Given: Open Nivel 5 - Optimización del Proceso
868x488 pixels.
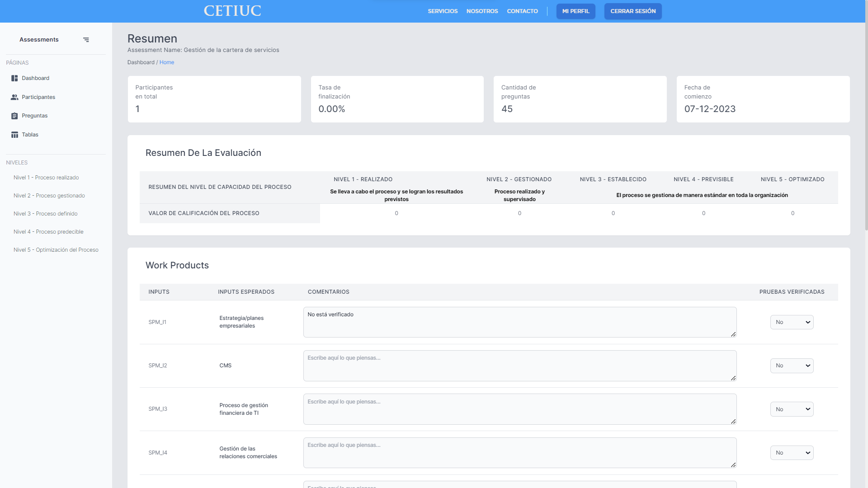Looking at the screenshot, I should [x=56, y=249].
